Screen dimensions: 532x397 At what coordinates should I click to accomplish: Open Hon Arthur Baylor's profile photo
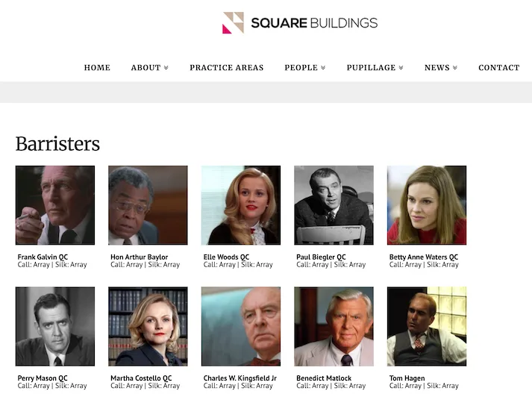point(148,205)
